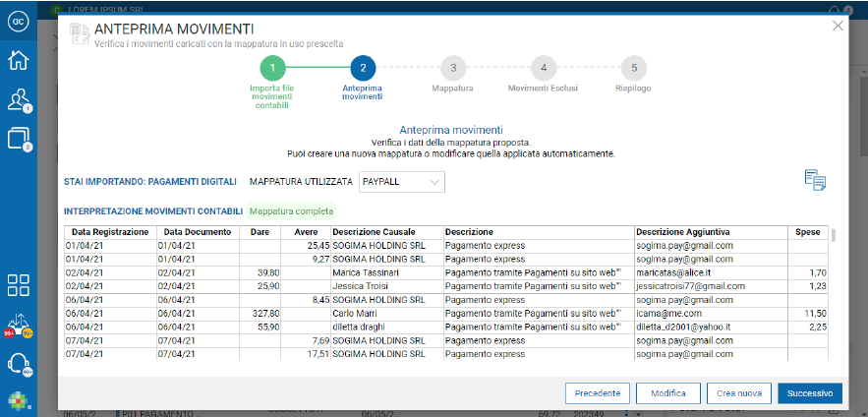Click the table's vertical scrollbar thumb
The height and width of the screenshot is (417, 868).
[834, 235]
